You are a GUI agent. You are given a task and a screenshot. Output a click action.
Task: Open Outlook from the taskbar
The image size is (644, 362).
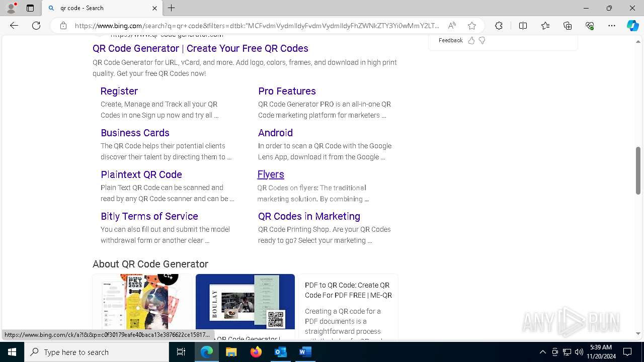[280, 352]
